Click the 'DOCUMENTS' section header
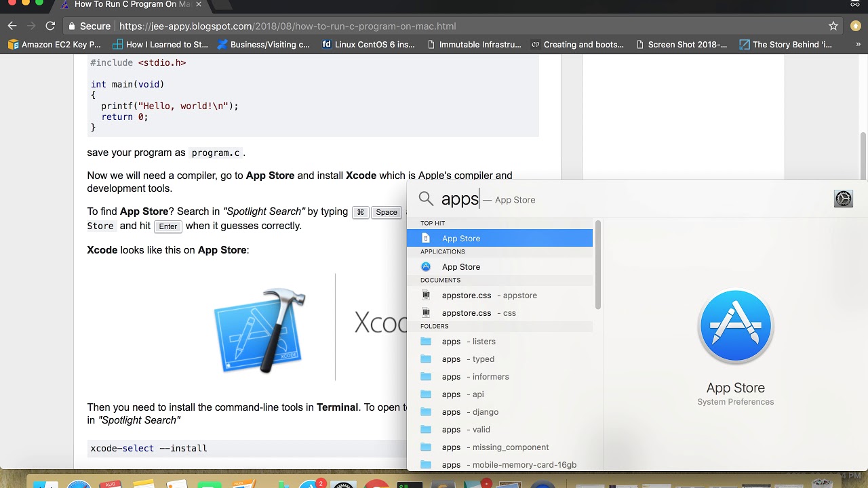Viewport: 868px width, 488px height. coord(440,280)
